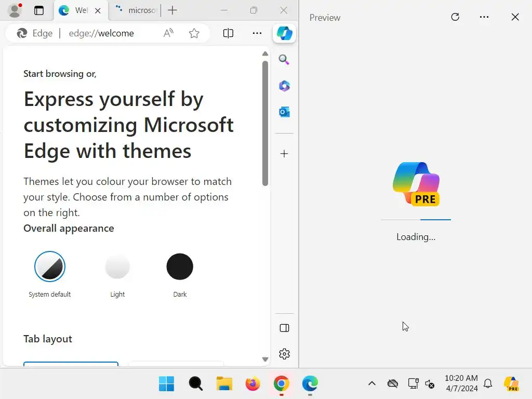Image resolution: width=532 pixels, height=399 pixels.
Task: Open Preview pane more options
Action: click(x=484, y=17)
